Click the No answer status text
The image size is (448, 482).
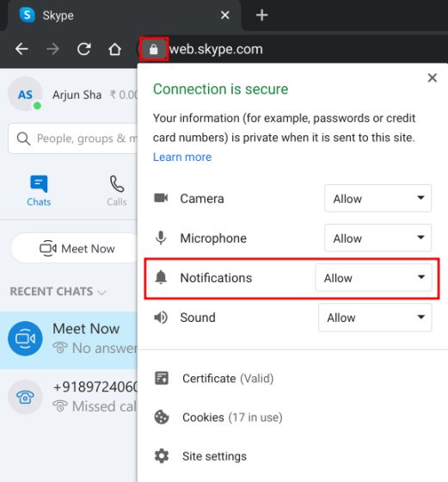pyautogui.click(x=104, y=349)
